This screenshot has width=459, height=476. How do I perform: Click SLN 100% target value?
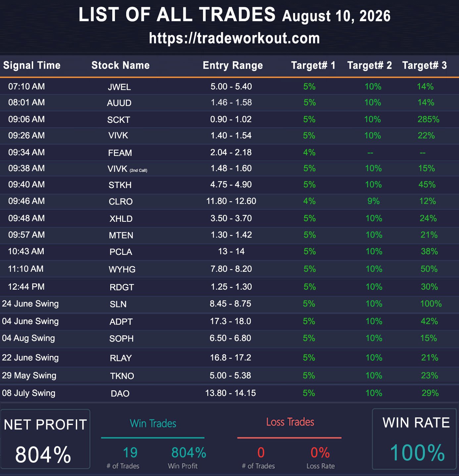(x=431, y=304)
